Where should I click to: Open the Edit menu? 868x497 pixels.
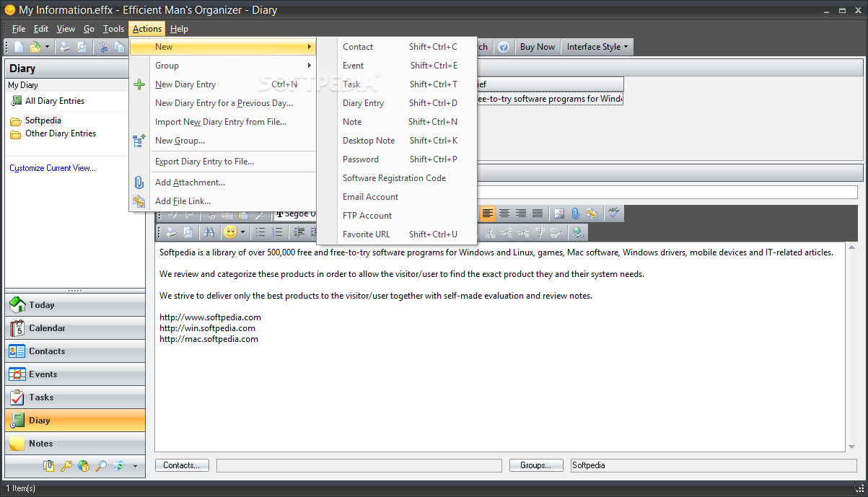coord(41,29)
